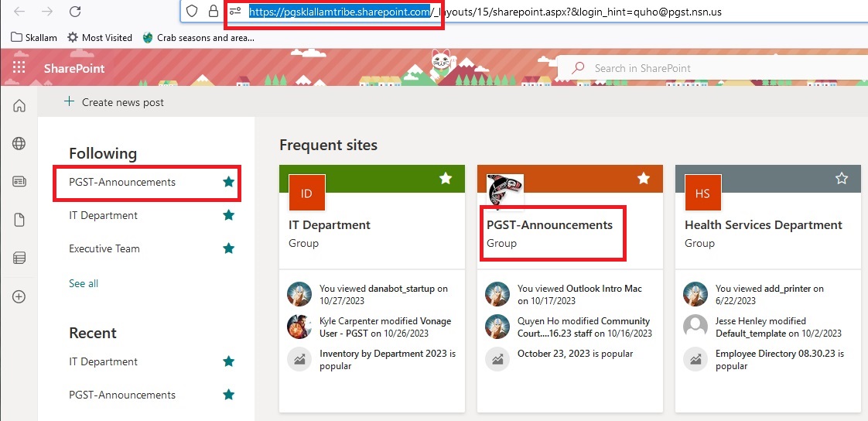
Task: Click the browser address bar URL
Action: pos(484,11)
